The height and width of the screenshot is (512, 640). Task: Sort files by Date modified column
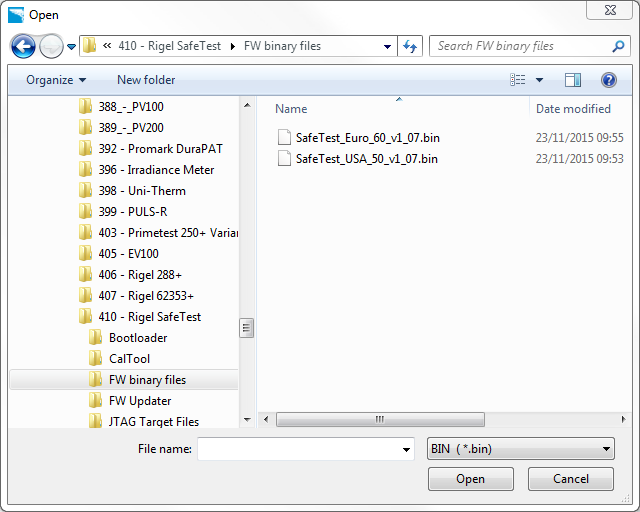tap(573, 109)
